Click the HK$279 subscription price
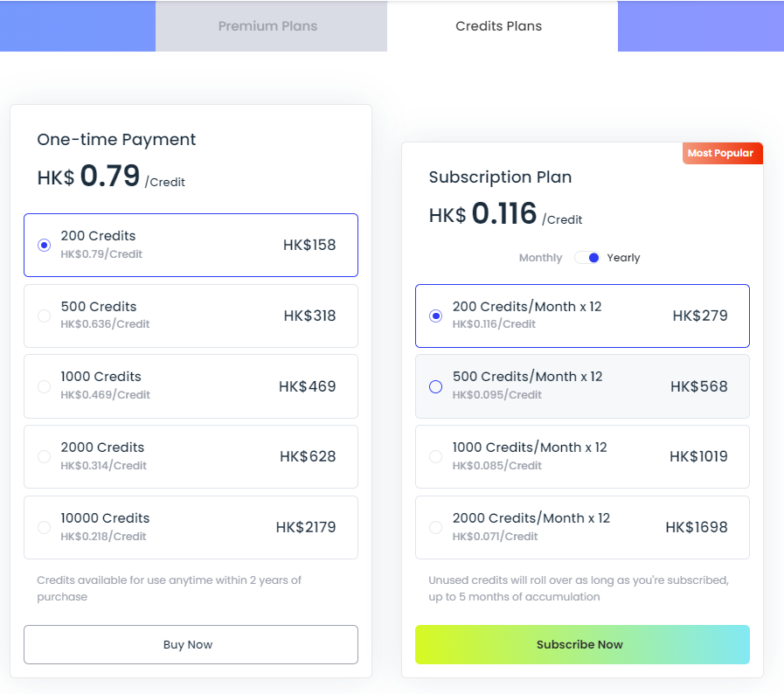 pyautogui.click(x=700, y=316)
